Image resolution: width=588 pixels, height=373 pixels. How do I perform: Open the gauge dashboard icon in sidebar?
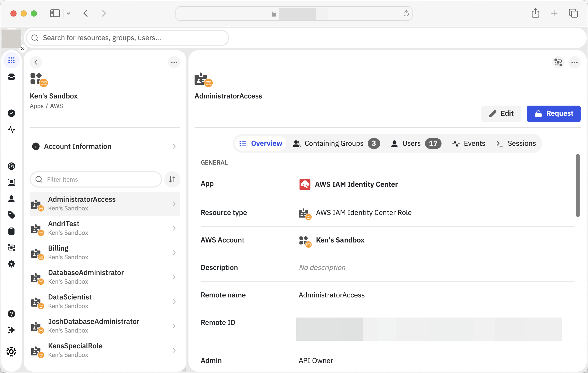(x=11, y=166)
